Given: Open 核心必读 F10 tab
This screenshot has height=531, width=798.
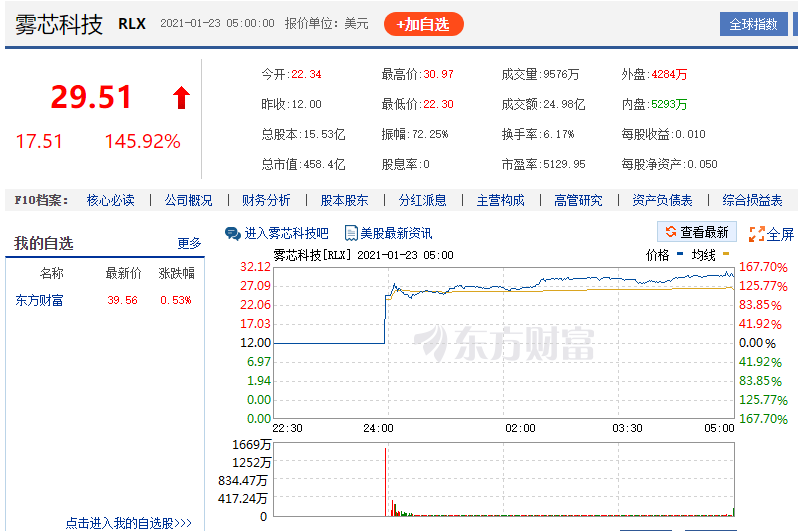Looking at the screenshot, I should click(110, 200).
